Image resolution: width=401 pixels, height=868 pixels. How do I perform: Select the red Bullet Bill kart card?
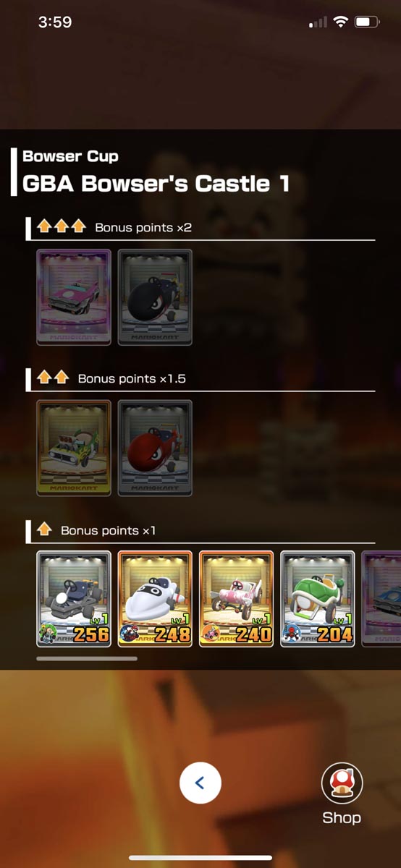(155, 448)
